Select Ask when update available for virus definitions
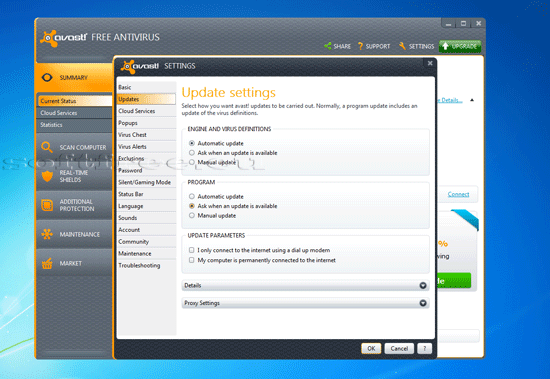 click(x=192, y=153)
